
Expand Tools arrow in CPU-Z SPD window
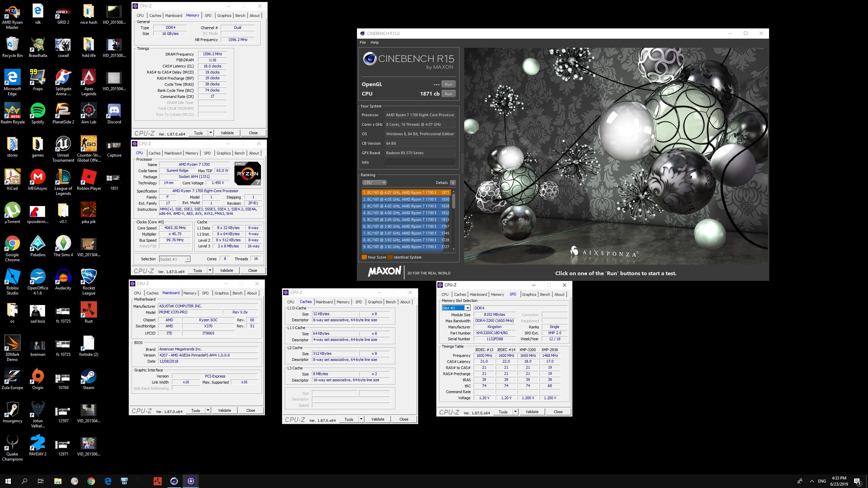tap(515, 412)
